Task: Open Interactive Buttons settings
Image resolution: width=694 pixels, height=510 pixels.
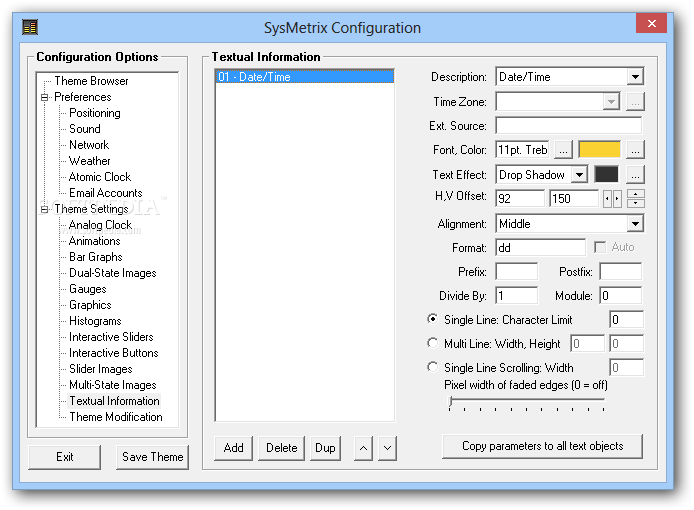Action: pos(114,352)
